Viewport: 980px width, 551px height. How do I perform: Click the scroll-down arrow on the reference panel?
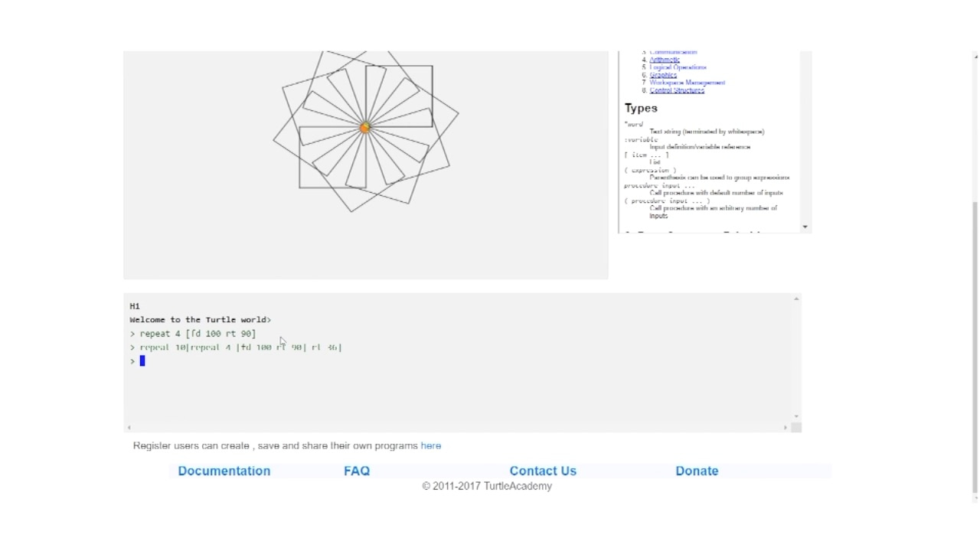805,227
